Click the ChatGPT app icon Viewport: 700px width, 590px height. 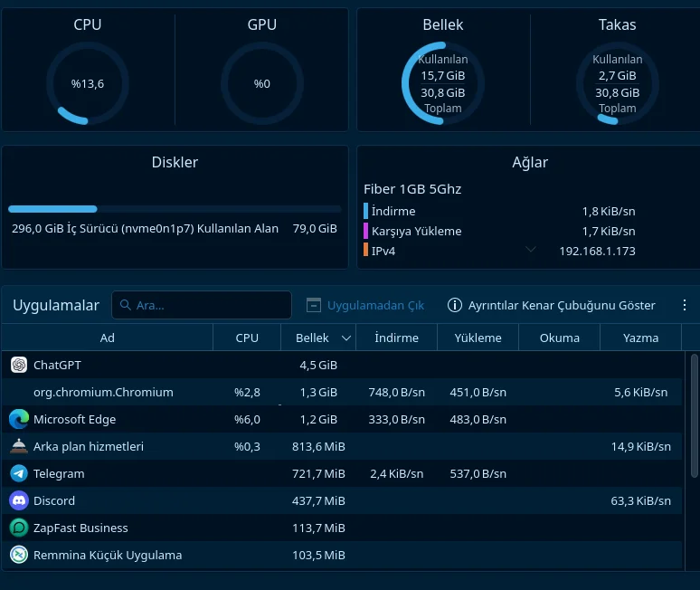pos(19,365)
